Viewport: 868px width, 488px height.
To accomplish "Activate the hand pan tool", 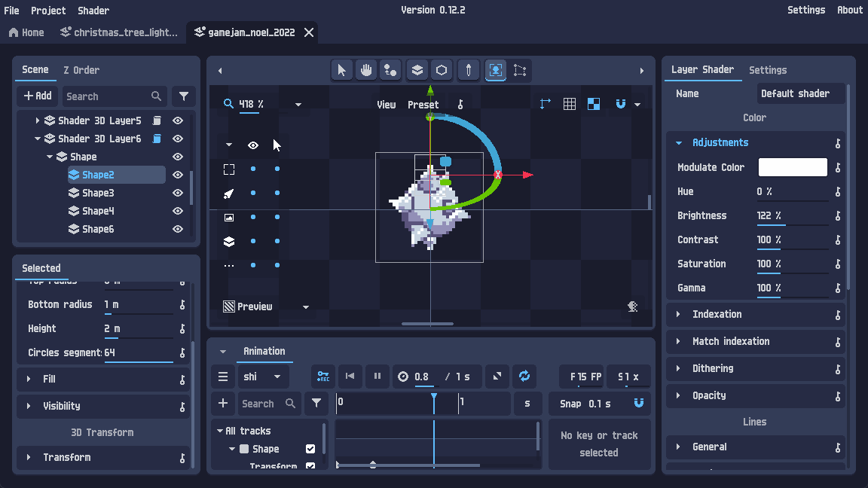I will [366, 70].
